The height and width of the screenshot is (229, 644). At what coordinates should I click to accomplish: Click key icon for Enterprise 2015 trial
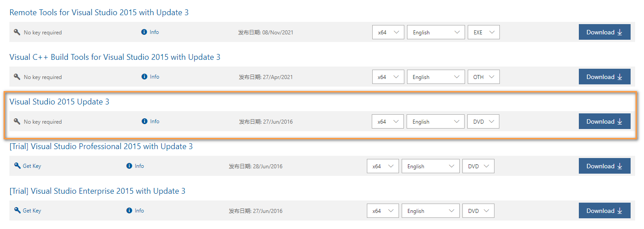pos(17,210)
